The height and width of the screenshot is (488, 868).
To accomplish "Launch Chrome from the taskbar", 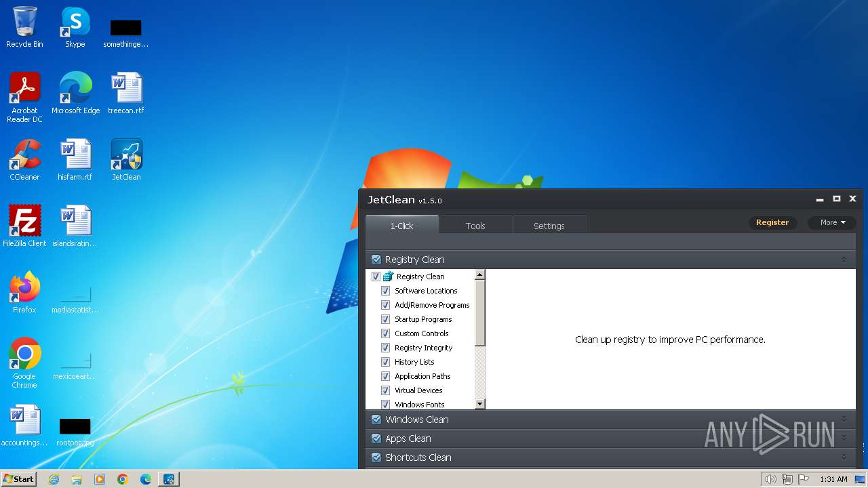I will tap(123, 479).
